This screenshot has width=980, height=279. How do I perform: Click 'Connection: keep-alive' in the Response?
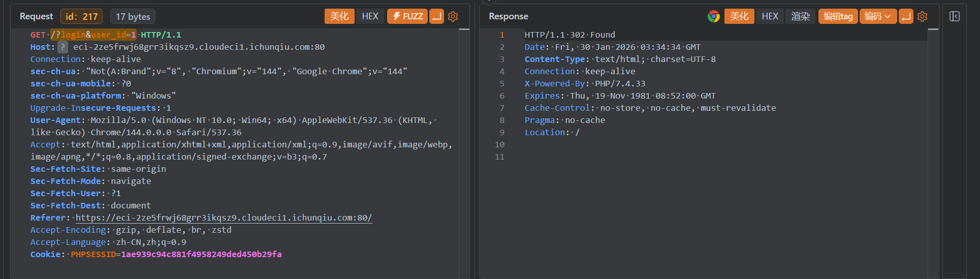(x=580, y=71)
